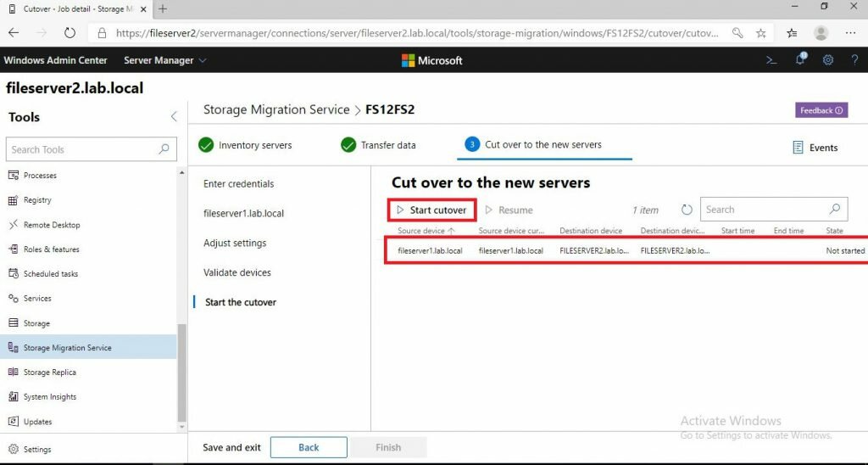Focus the cutover Search input field
This screenshot has width=868, height=465.
(x=774, y=210)
